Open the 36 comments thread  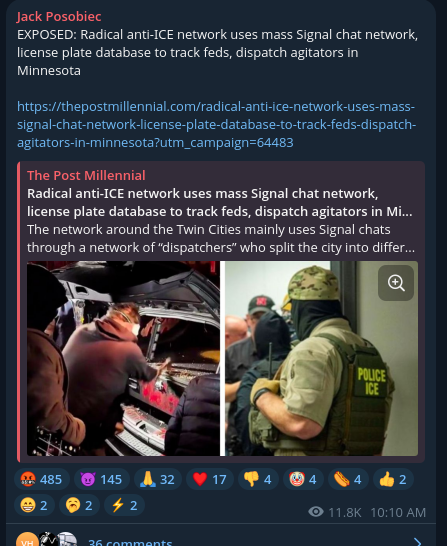130,542
